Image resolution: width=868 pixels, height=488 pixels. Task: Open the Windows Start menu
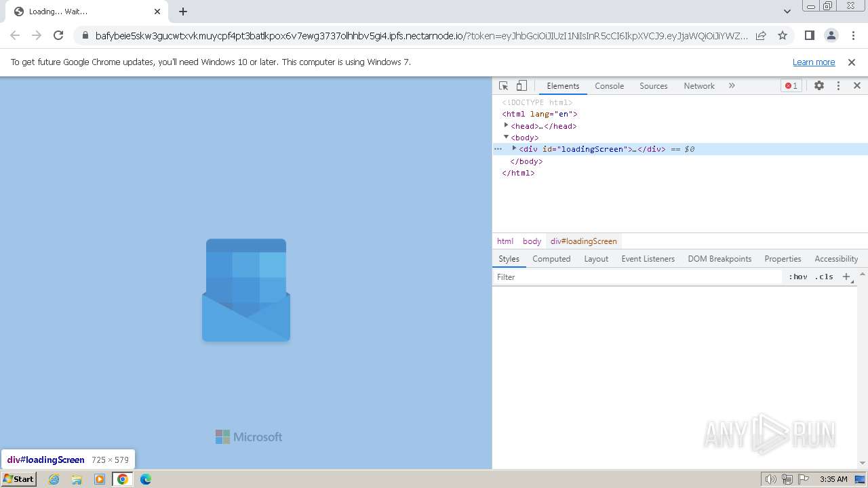19,479
